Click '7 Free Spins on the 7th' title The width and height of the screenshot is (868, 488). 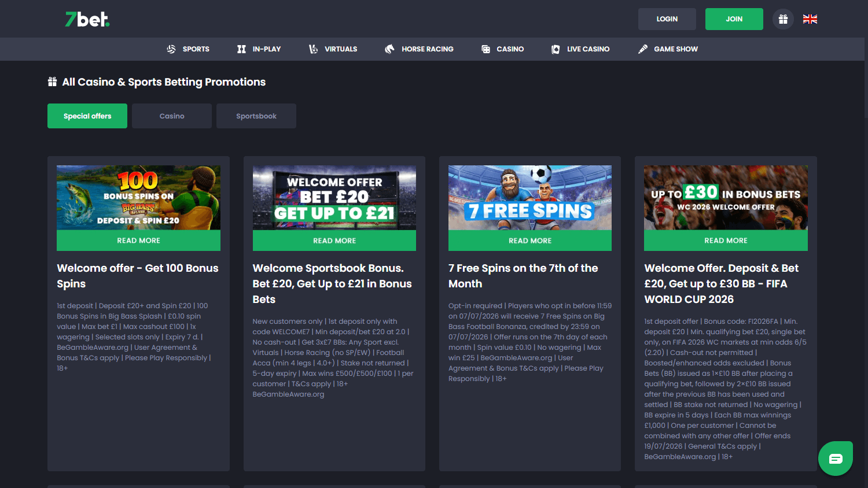point(523,276)
